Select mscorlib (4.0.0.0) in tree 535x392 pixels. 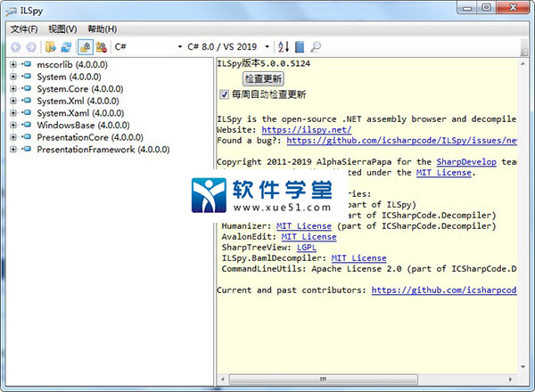[x=72, y=64]
